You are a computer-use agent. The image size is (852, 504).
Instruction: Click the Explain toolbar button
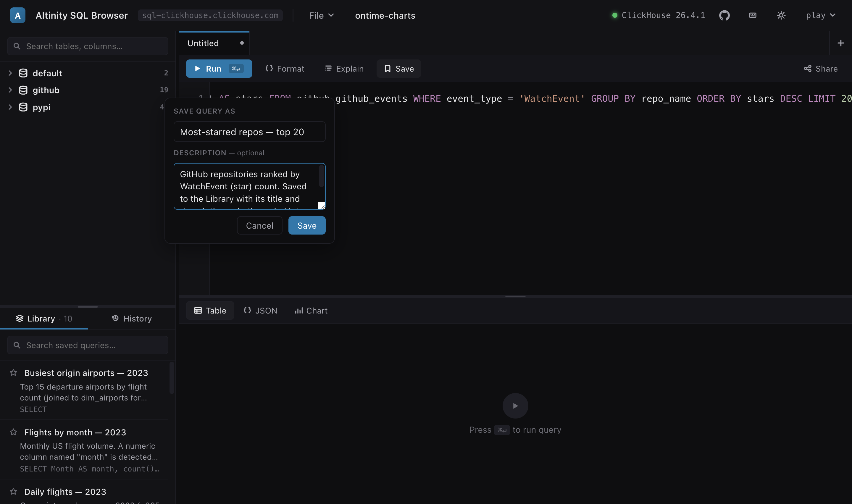(344, 69)
